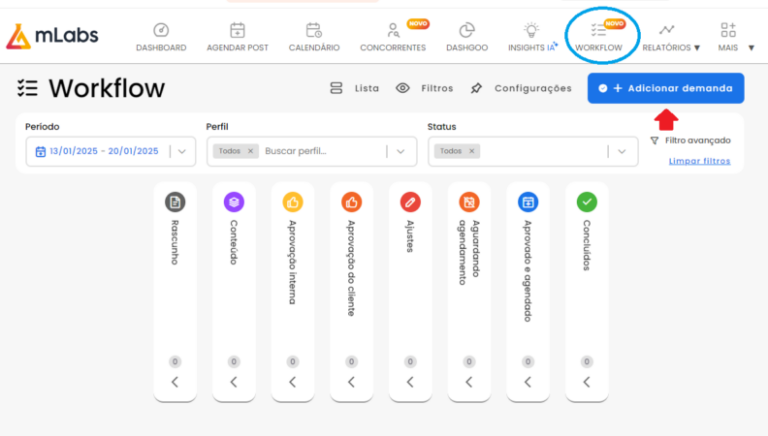This screenshot has height=436, width=768.
Task: Click the mLabs logo
Action: click(52, 36)
